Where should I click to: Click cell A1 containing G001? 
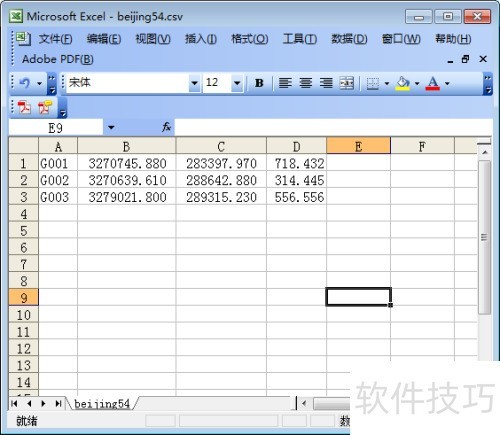pos(58,163)
